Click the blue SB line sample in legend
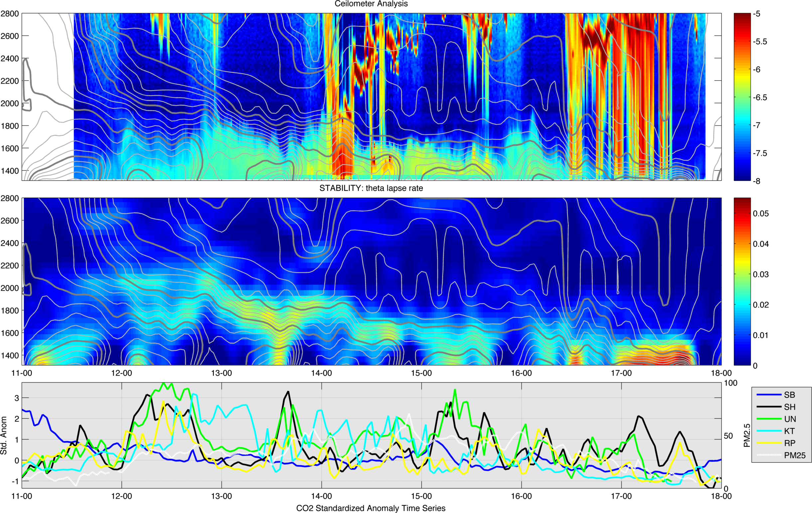 coord(769,395)
